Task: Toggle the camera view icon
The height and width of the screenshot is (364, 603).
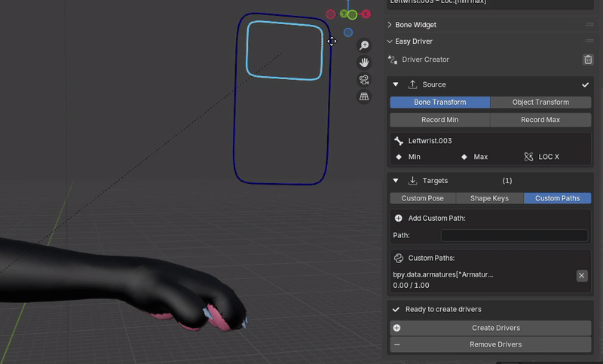Action: pos(364,80)
